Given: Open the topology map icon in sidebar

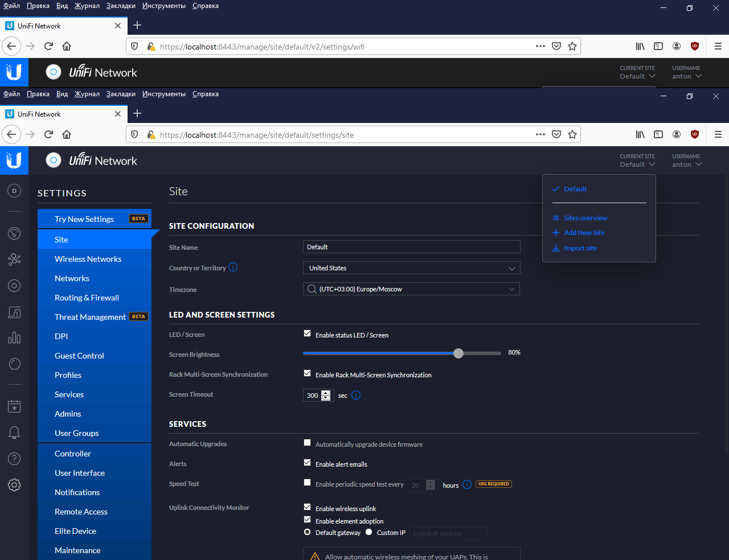Looking at the screenshot, I should [x=14, y=260].
